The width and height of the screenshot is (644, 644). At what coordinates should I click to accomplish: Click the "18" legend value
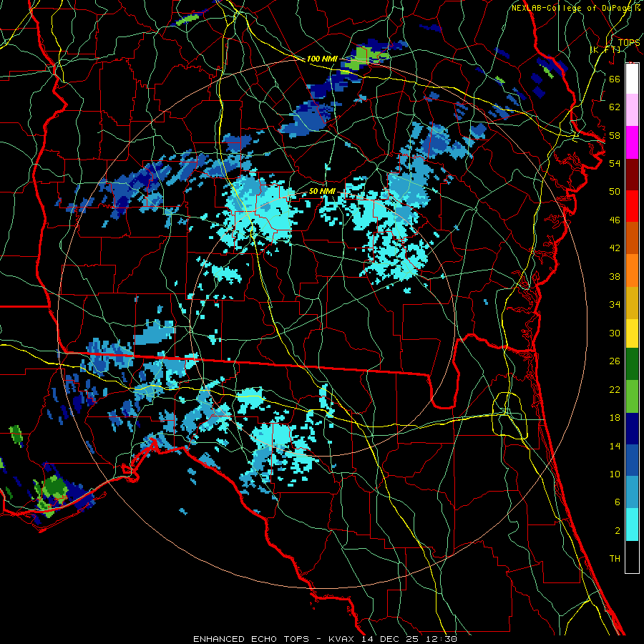[615, 418]
